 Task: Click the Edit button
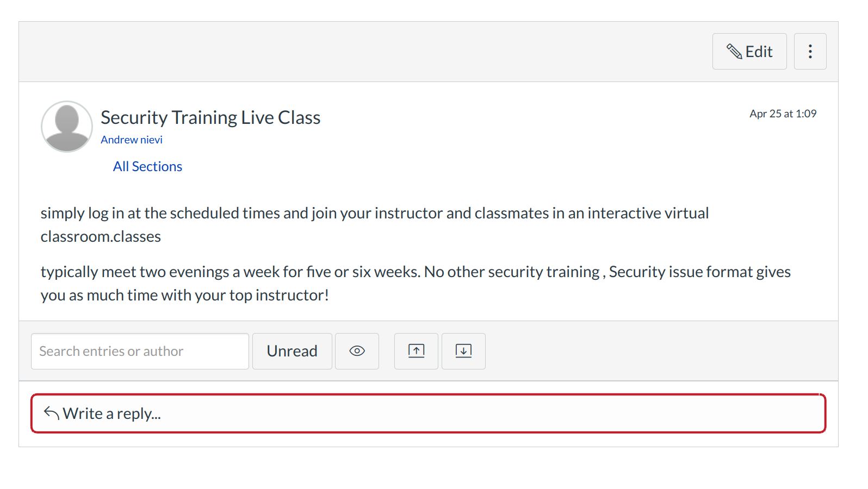coord(749,52)
